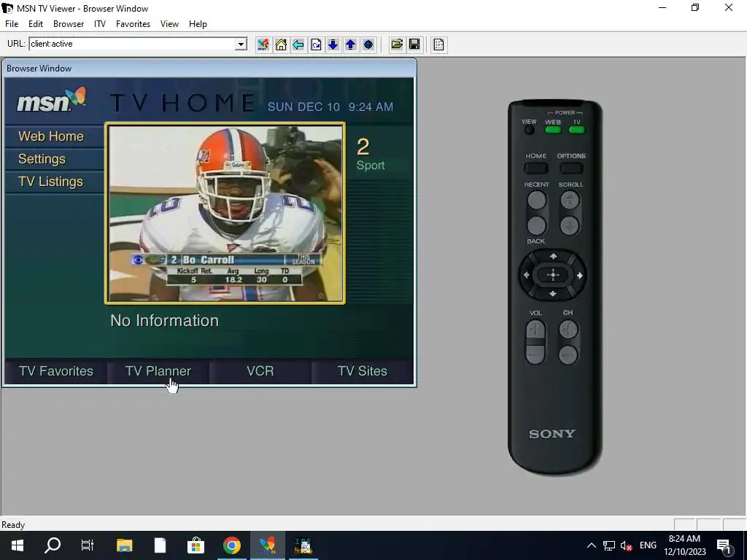Click the Home house icon in toolbar
Image resolution: width=747 pixels, height=560 pixels.
tap(281, 44)
